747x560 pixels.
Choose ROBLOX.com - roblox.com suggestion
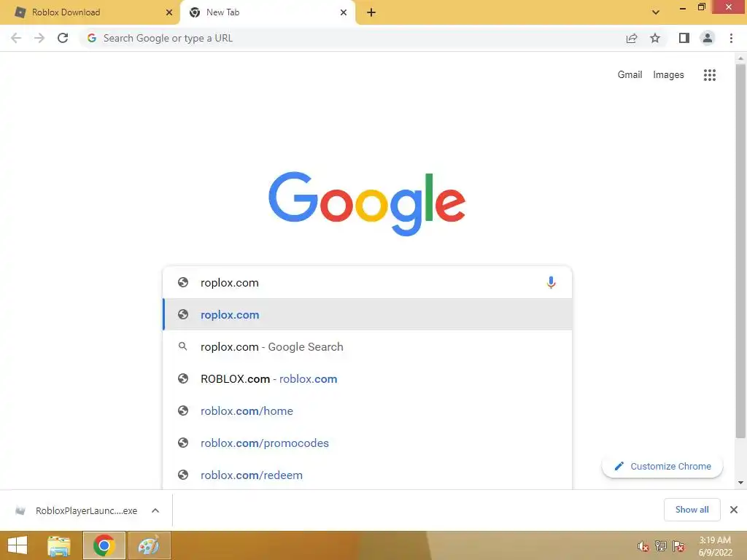point(368,378)
